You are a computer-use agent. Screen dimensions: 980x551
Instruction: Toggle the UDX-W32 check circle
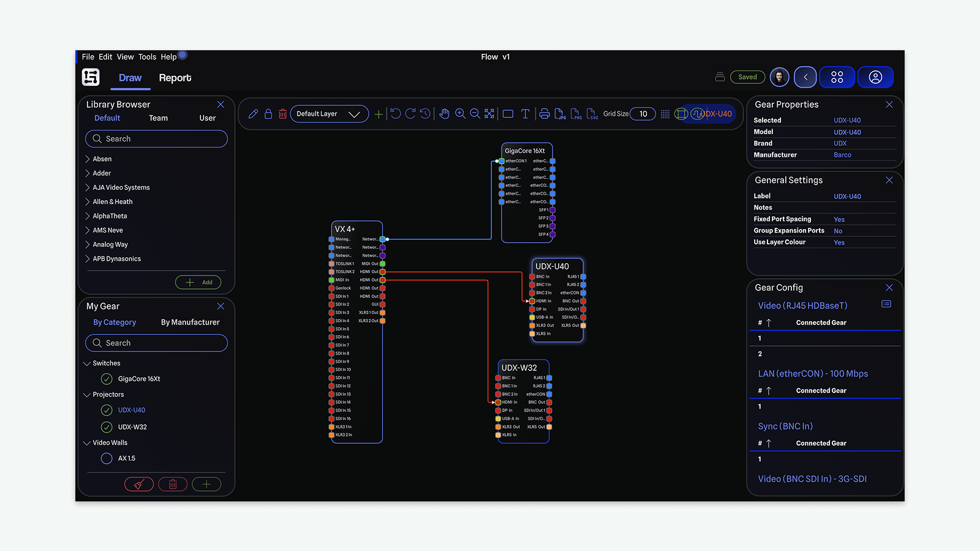click(107, 427)
